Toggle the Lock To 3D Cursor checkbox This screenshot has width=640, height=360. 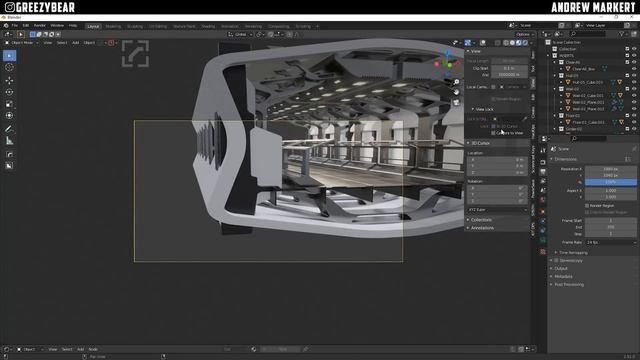coord(493,127)
